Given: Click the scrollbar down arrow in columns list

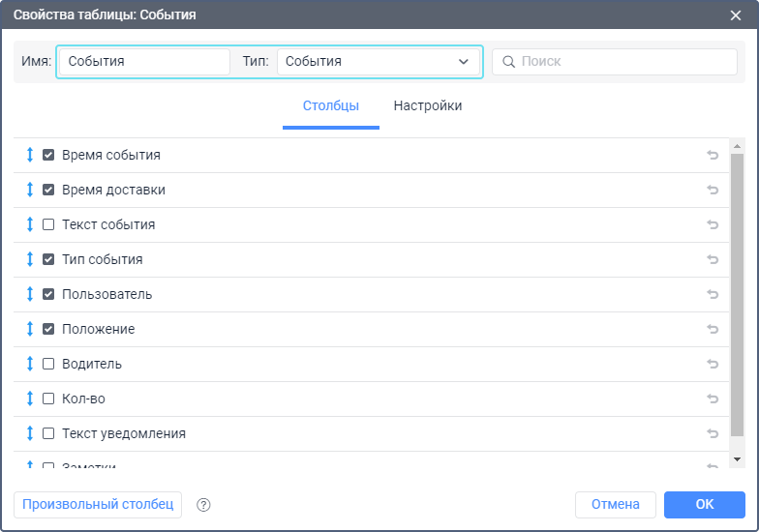Looking at the screenshot, I should tap(737, 458).
